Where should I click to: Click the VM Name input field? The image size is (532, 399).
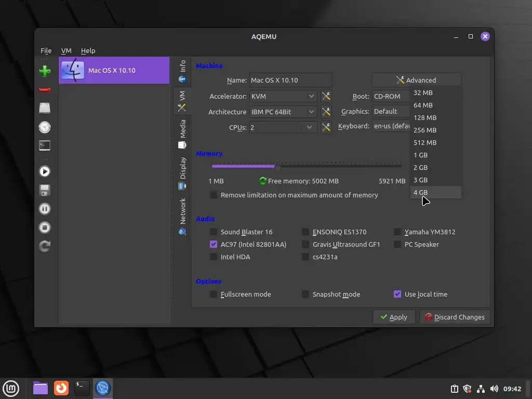point(290,80)
